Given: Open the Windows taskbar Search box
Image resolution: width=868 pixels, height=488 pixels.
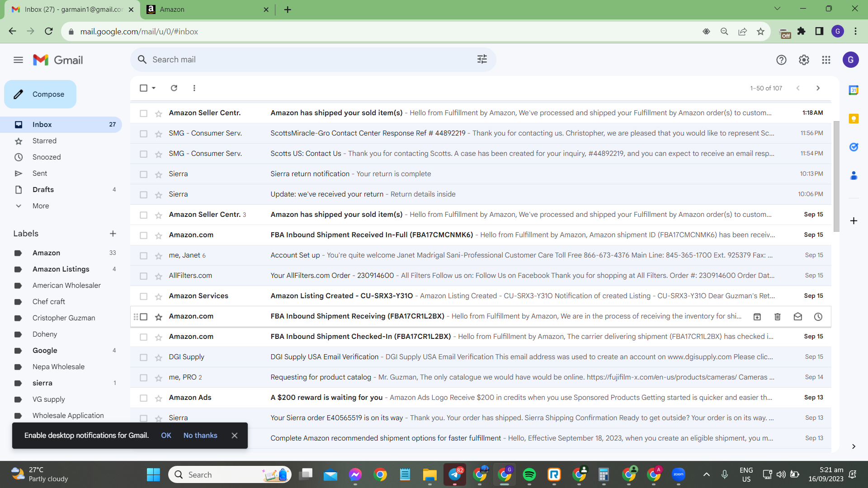Looking at the screenshot, I should [x=230, y=474].
